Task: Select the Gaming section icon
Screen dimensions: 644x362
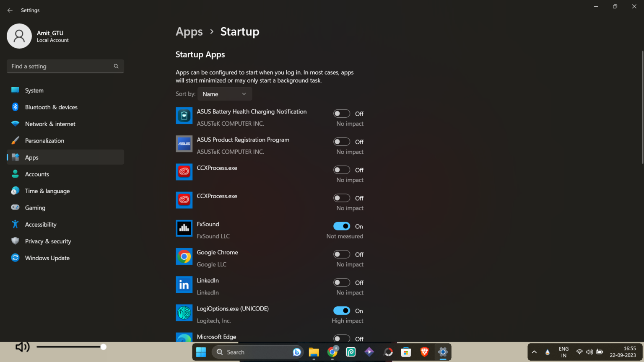Action: click(x=15, y=207)
